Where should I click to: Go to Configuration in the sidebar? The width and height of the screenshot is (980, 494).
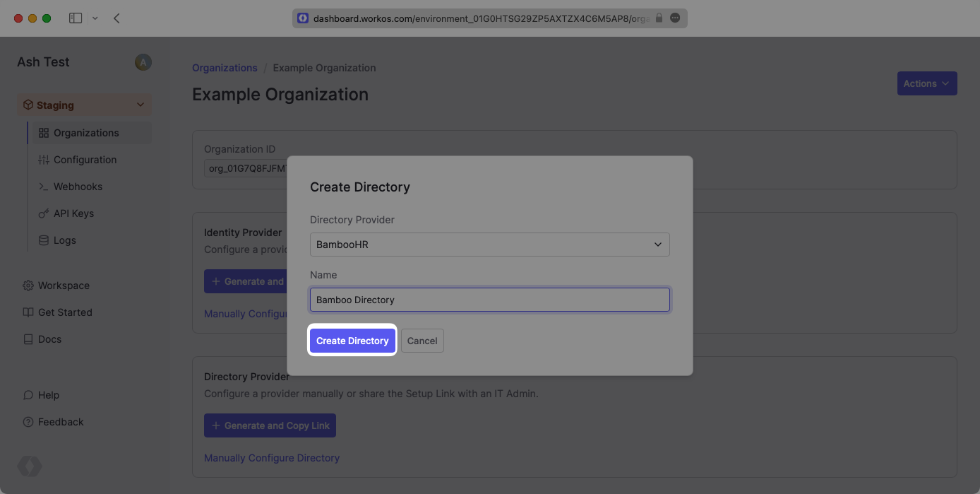(85, 160)
